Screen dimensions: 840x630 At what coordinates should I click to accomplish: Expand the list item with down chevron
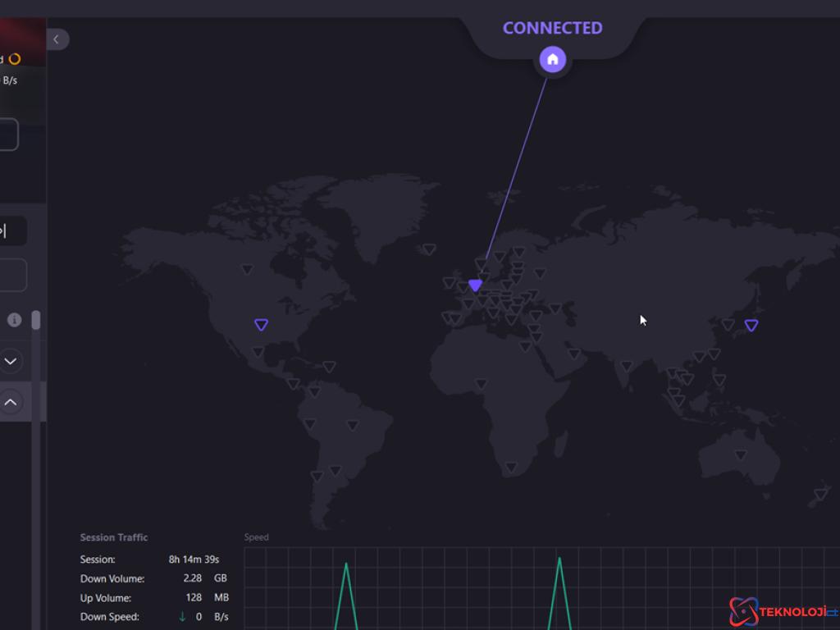[x=11, y=361]
